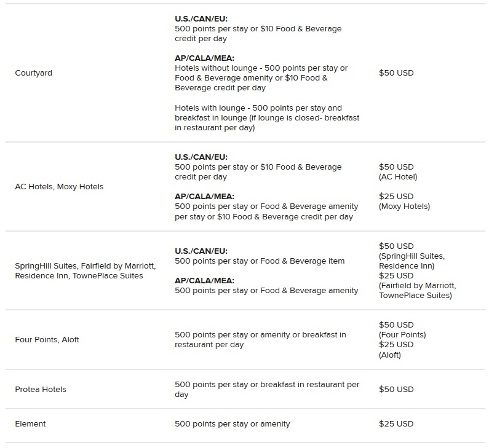Click the U.S./CAN/EU heading in Courtyard row
489x448 pixels.
click(201, 19)
